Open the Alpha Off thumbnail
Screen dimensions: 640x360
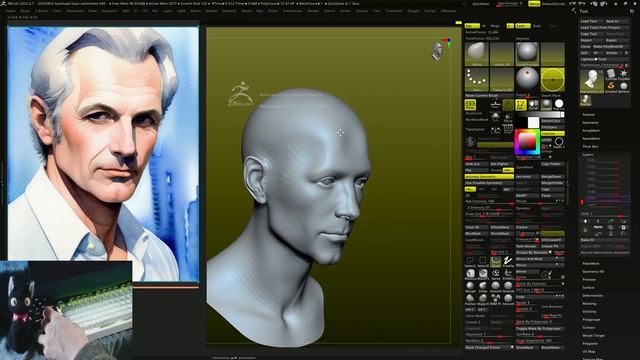pos(502,54)
